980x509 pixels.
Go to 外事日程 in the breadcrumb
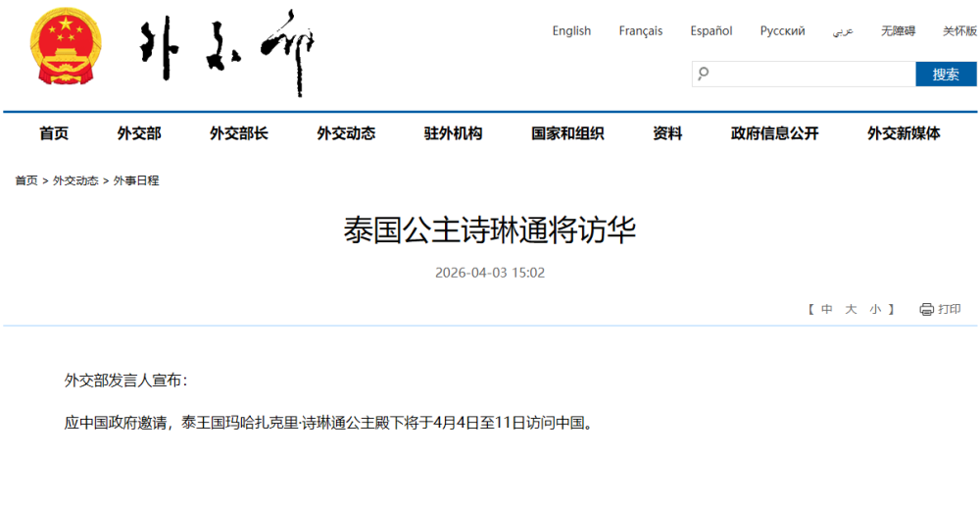click(x=136, y=180)
